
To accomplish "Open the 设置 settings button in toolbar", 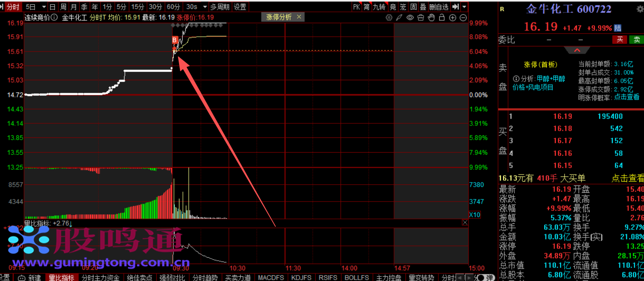I will click(x=240, y=7).
